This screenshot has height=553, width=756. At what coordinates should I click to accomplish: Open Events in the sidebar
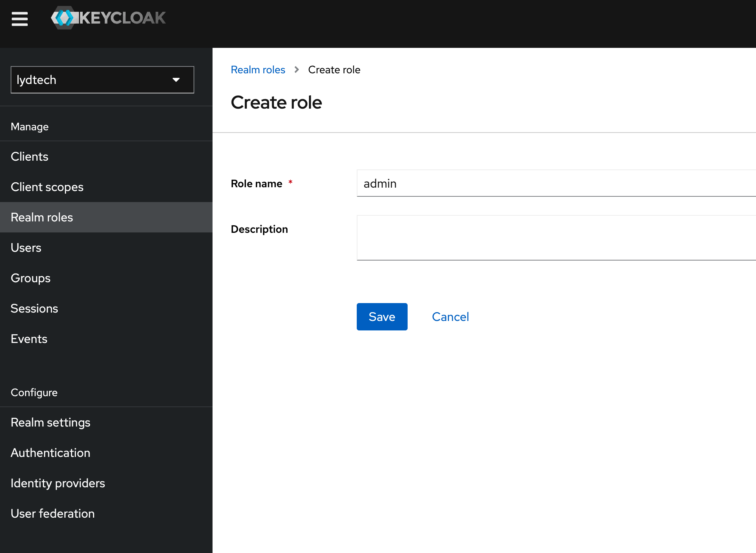coord(106,339)
